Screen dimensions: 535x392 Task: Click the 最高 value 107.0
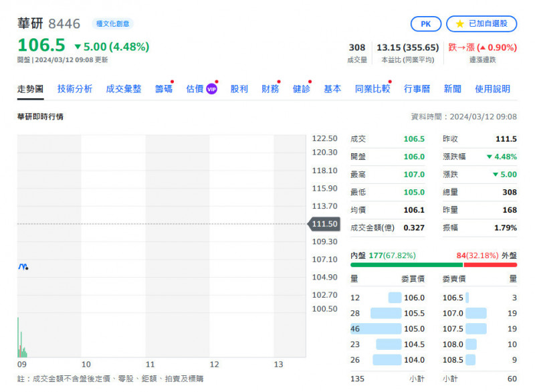pyautogui.click(x=414, y=175)
